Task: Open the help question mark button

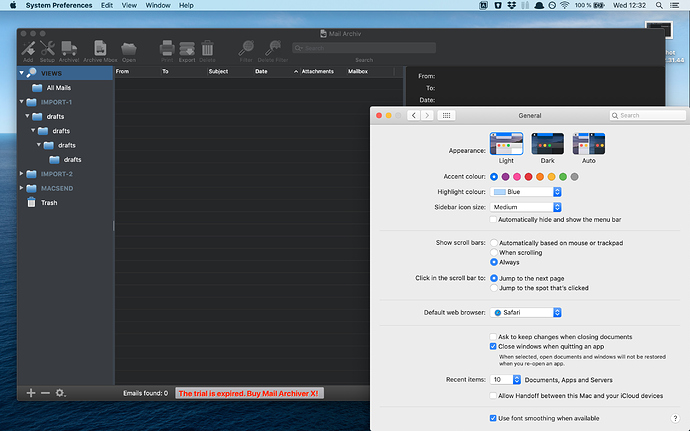Action: pos(675,418)
